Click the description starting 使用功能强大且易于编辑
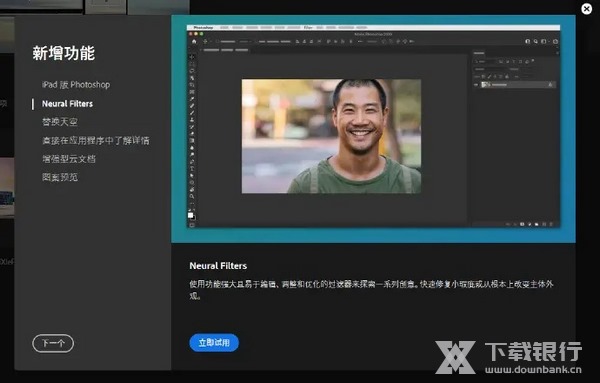This screenshot has height=383, width=600. (x=371, y=290)
